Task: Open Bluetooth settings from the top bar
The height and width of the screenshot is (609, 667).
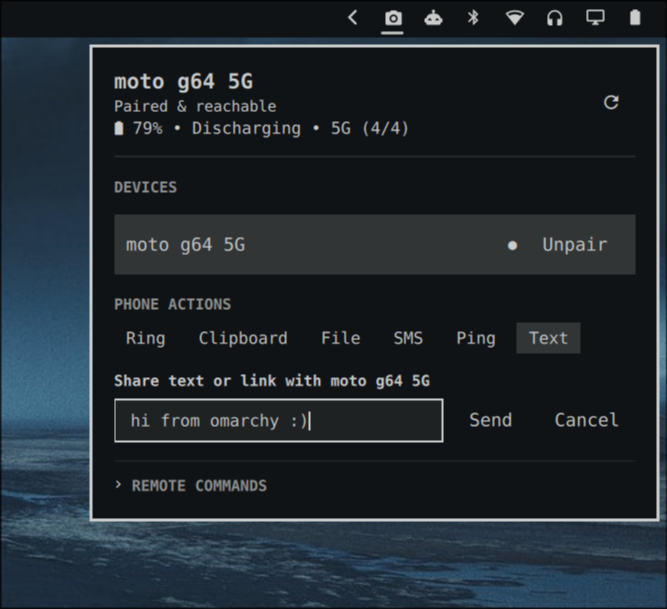Action: 473,18
